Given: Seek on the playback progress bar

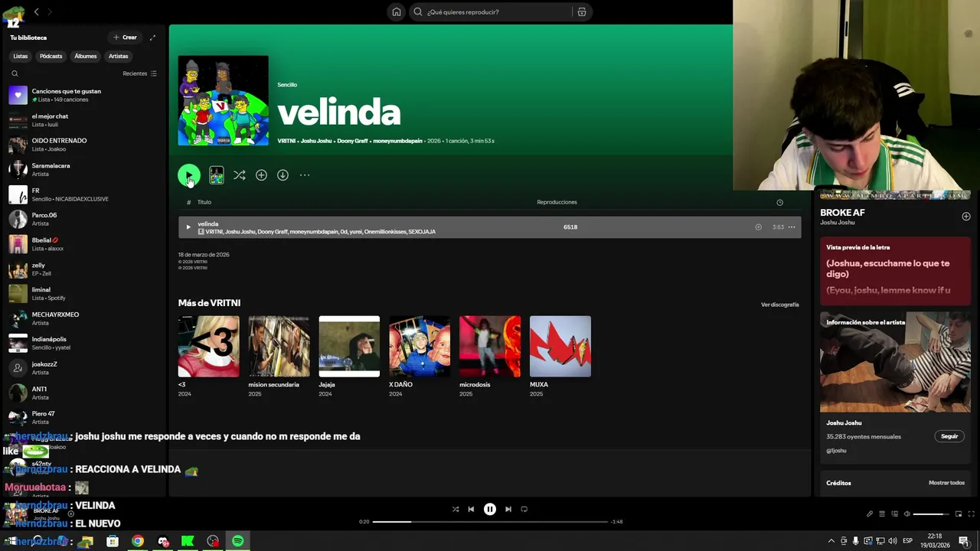Looking at the screenshot, I should tap(490, 522).
